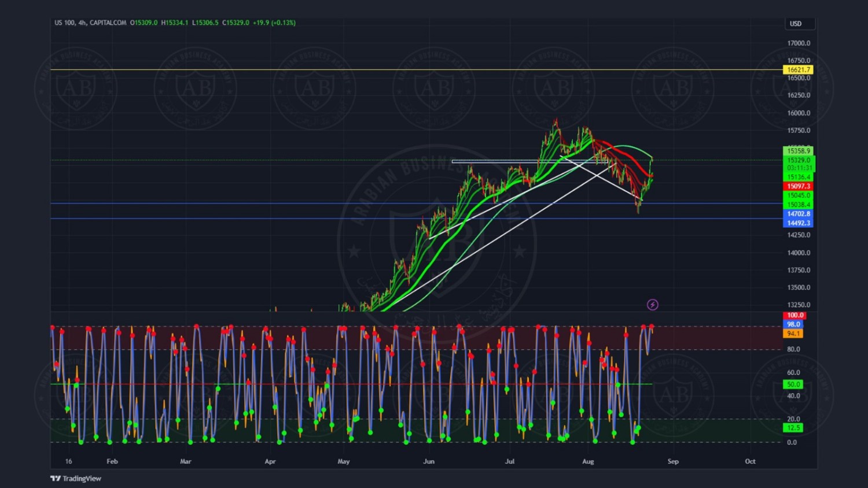Viewport: 868px width, 488px height.
Task: Click the Feb label on time axis
Action: 112,461
